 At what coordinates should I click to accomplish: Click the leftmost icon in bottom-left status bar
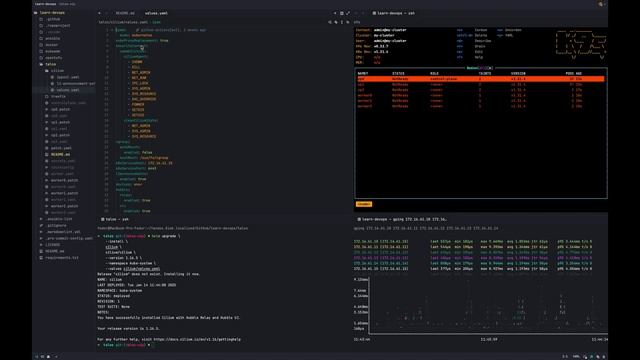click(36, 356)
